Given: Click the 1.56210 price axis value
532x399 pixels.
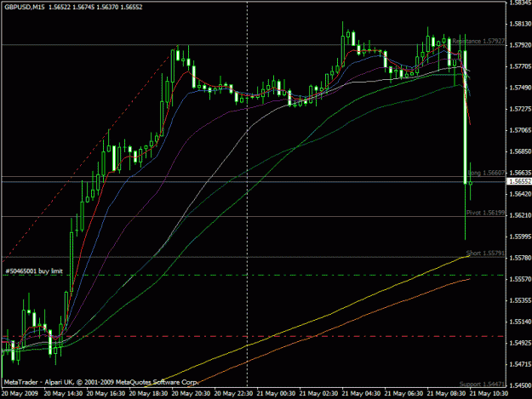Looking at the screenshot, I should [520, 215].
